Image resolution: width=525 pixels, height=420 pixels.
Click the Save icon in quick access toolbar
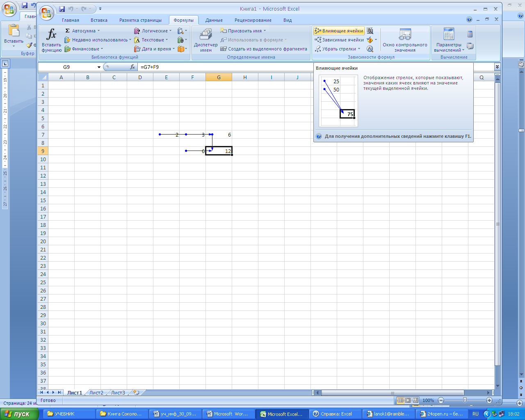62,9
